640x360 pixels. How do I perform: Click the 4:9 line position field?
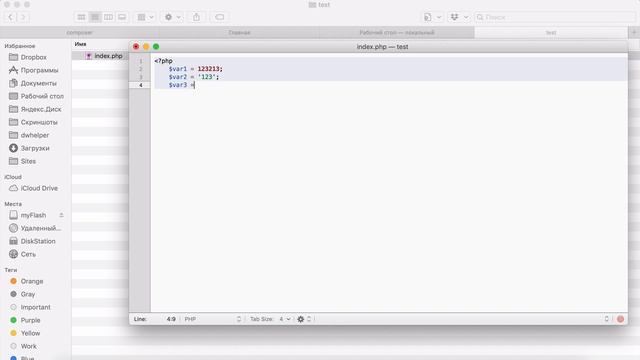(x=171, y=319)
